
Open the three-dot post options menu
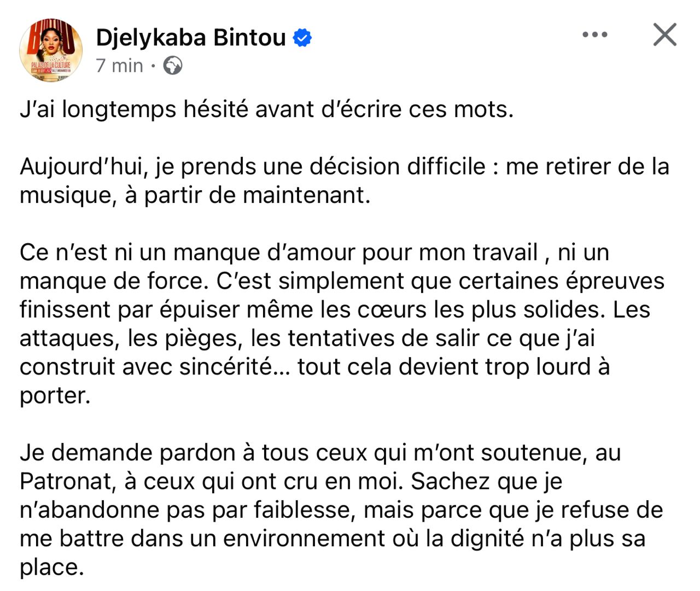(x=594, y=35)
